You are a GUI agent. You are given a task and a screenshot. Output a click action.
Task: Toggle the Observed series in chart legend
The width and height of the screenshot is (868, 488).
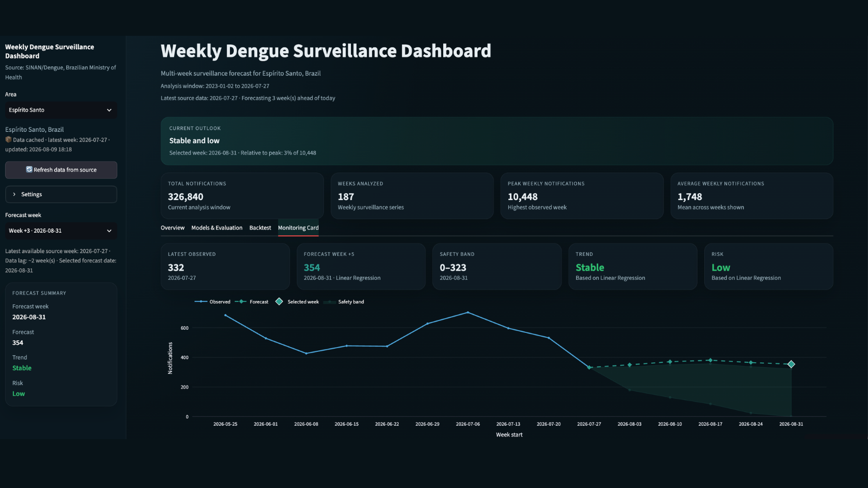click(213, 301)
